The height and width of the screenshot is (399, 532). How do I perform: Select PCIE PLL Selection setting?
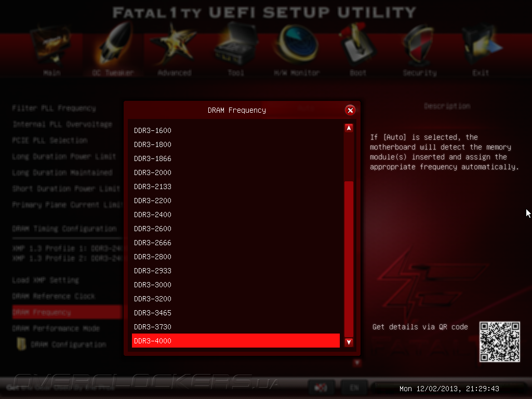pos(50,140)
